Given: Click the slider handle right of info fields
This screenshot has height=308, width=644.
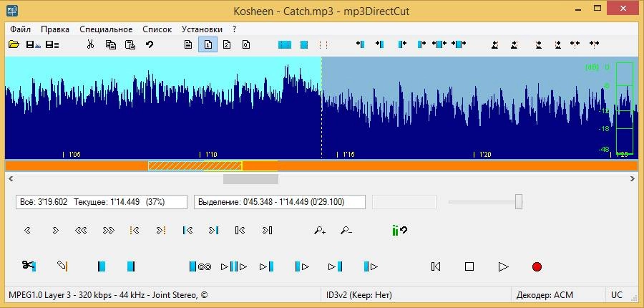Looking at the screenshot, I should [x=519, y=202].
